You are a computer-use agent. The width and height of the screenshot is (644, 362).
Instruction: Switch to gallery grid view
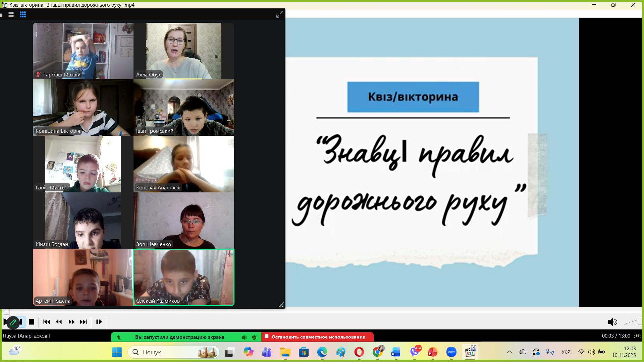23,14
